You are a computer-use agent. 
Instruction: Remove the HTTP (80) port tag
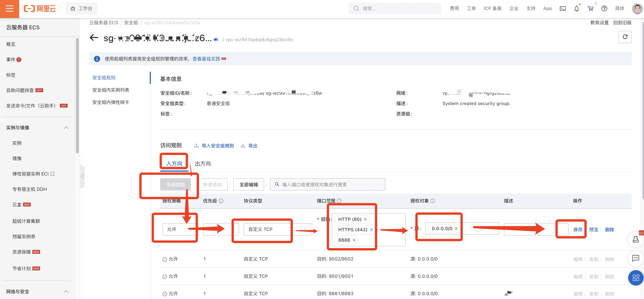(365, 219)
